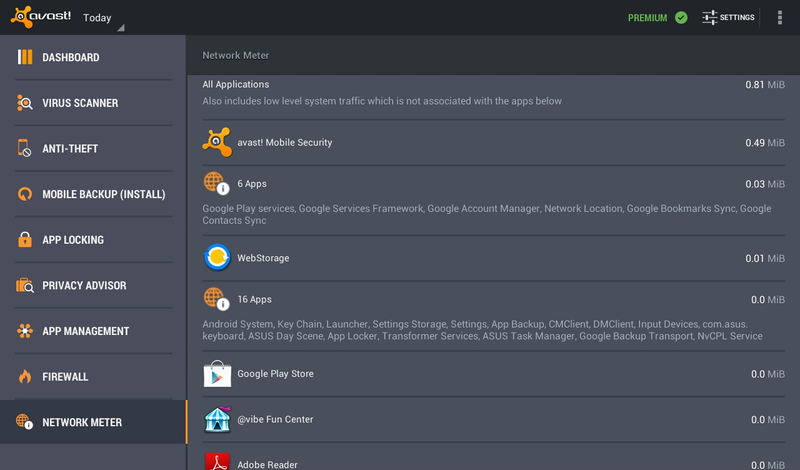Viewport: 800px width, 470px height.
Task: Click the Google Play services list text
Action: [487, 214]
